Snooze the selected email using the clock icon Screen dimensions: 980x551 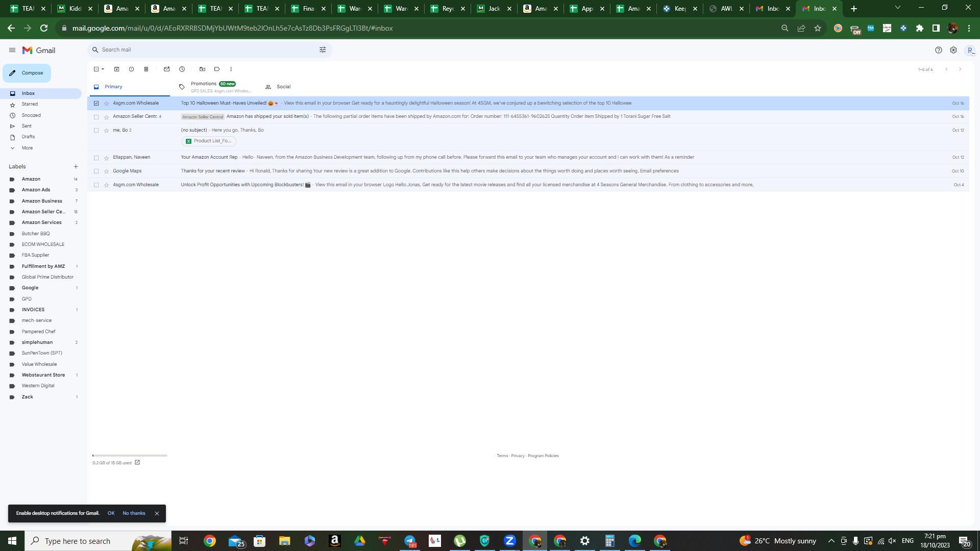[x=182, y=69]
